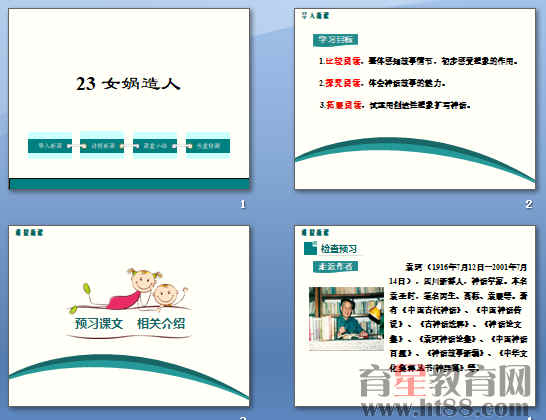Click the 预习课文 text on slide 3
The image size is (546, 420).
pos(99,324)
